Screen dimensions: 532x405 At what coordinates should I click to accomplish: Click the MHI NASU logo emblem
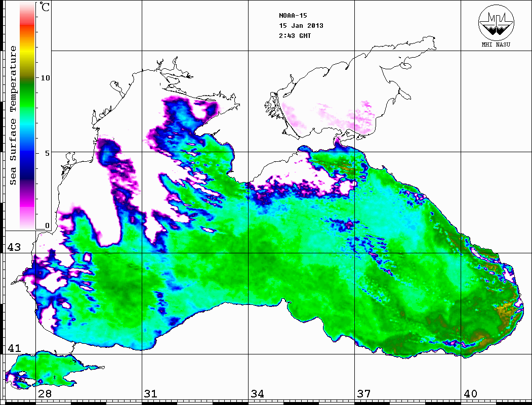click(x=496, y=22)
